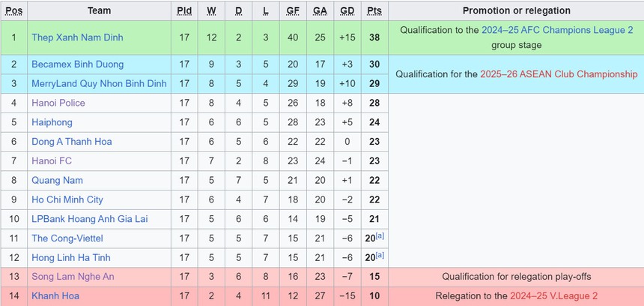Follow the Hanoi Police team link
The height and width of the screenshot is (306, 644).
click(x=58, y=103)
